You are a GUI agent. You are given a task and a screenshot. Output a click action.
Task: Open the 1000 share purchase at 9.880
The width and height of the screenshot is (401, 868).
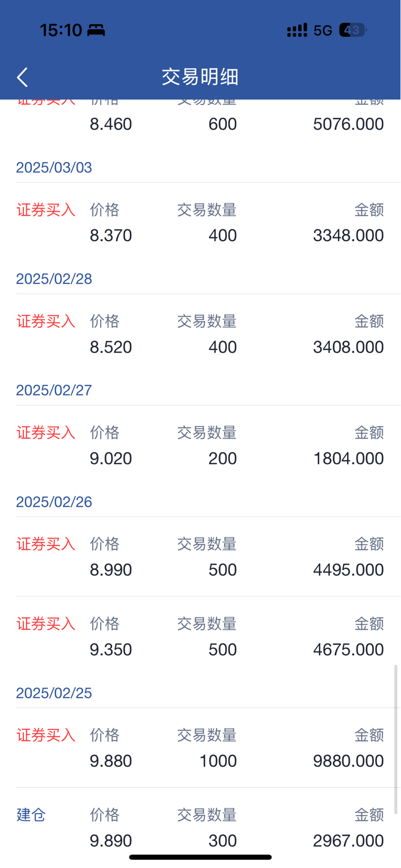[200, 748]
